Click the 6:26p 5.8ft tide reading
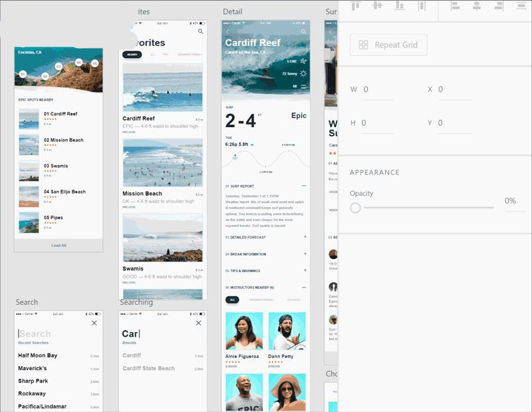The image size is (532, 412). tap(237, 144)
